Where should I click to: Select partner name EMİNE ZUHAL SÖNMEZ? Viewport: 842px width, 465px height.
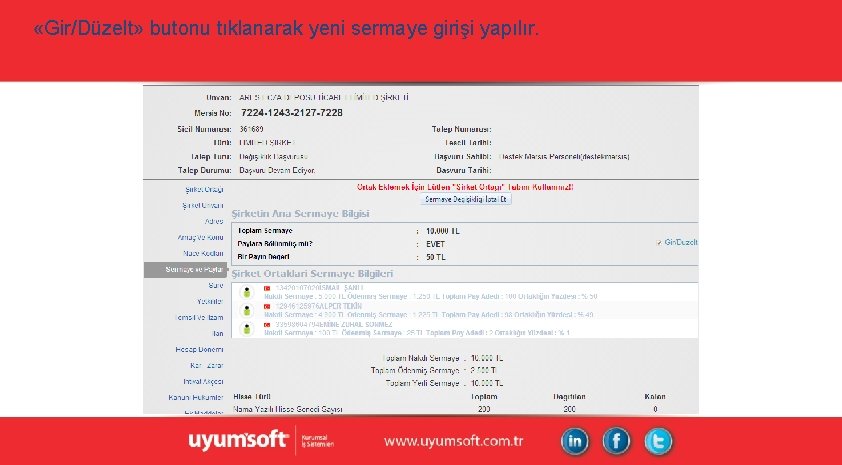(355, 324)
